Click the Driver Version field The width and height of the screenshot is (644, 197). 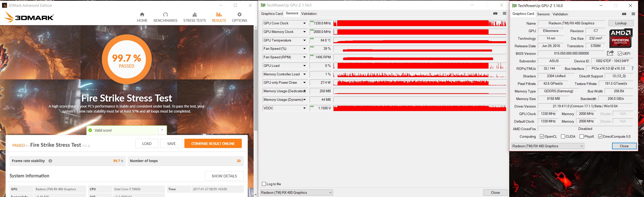point(585,106)
